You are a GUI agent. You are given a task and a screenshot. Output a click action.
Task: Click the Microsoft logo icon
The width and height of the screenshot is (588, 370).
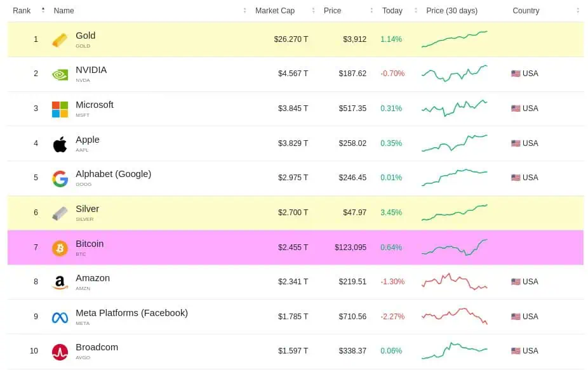[60, 109]
